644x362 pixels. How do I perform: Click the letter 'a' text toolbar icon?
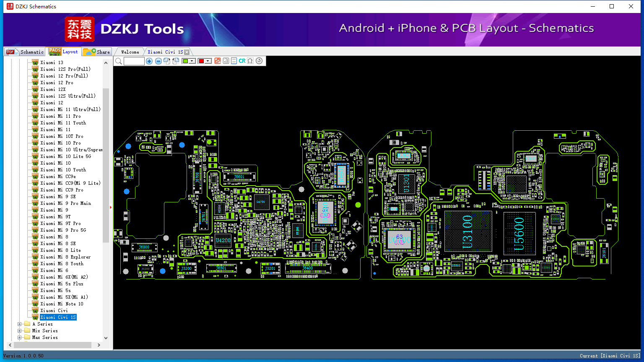point(226,61)
